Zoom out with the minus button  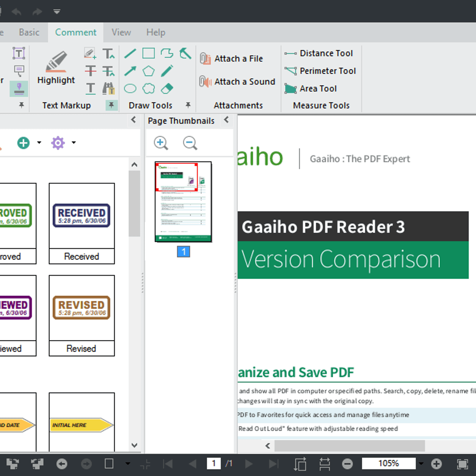[347, 464]
